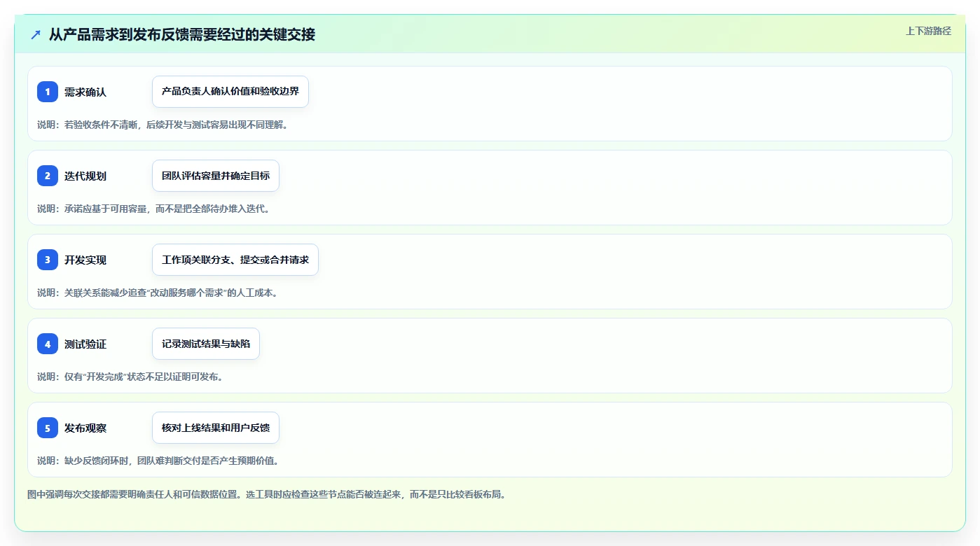Click the 开发实现 step label
Screen dimensions: 980x546
tap(85, 260)
